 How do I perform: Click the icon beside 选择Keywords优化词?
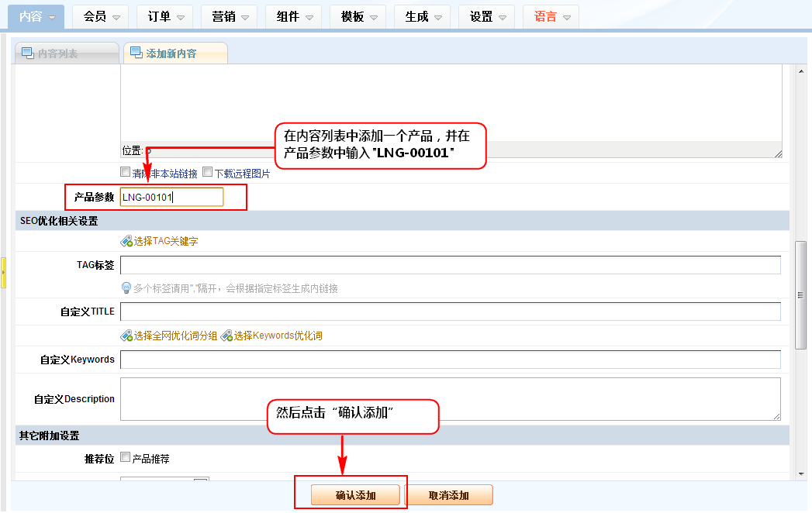point(226,336)
